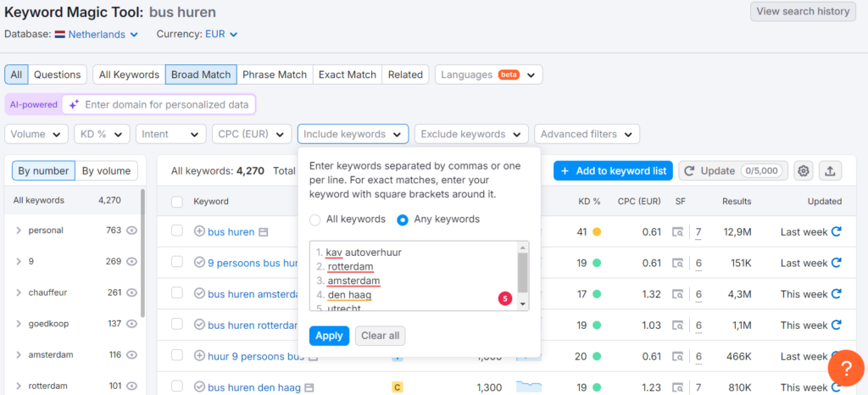Toggle eye icon for goedkoop group
This screenshot has height=395, width=868.
coord(131,324)
